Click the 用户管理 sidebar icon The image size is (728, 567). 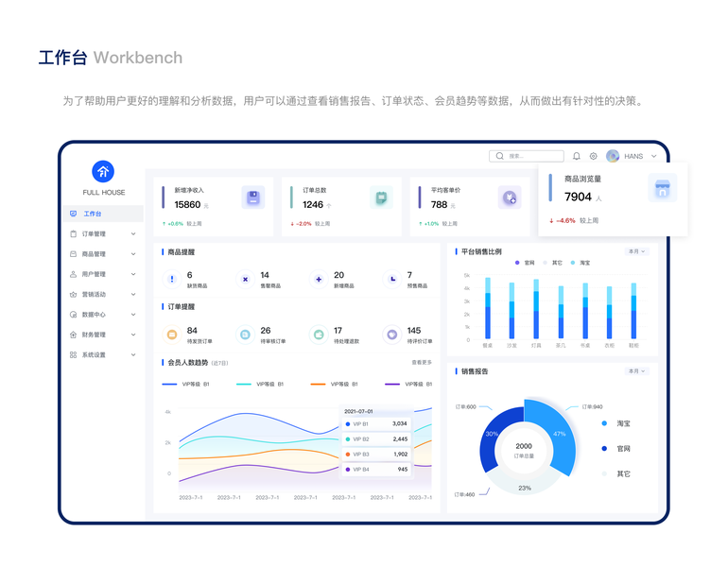73,274
